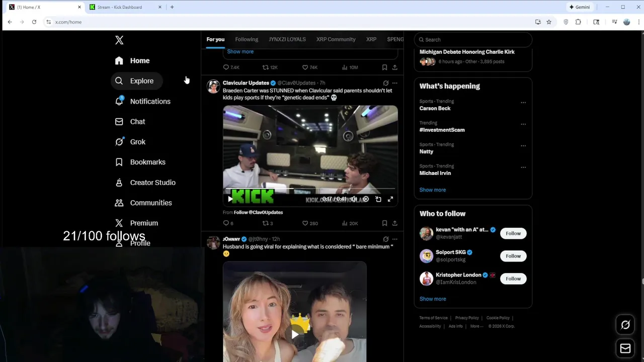Viewport: 644px width, 362px height.
Task: Seek on the Clavicular video progress bar
Action: pyautogui.click(x=310, y=189)
